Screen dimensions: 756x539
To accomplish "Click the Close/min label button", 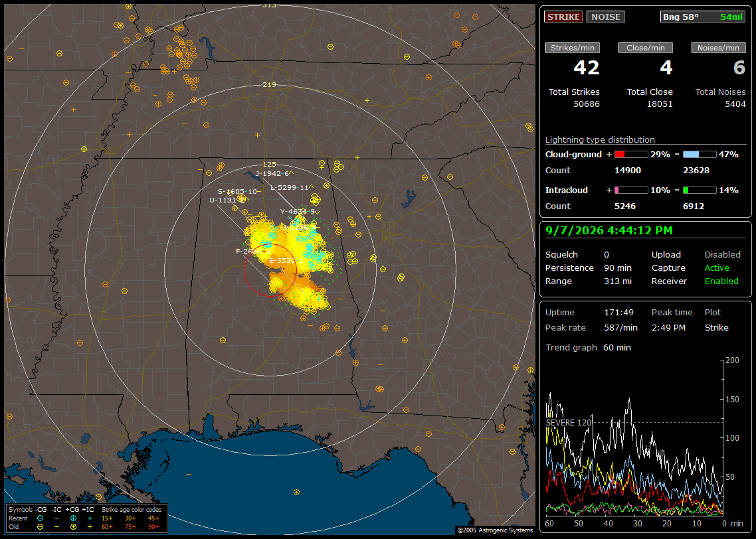I will coord(646,48).
